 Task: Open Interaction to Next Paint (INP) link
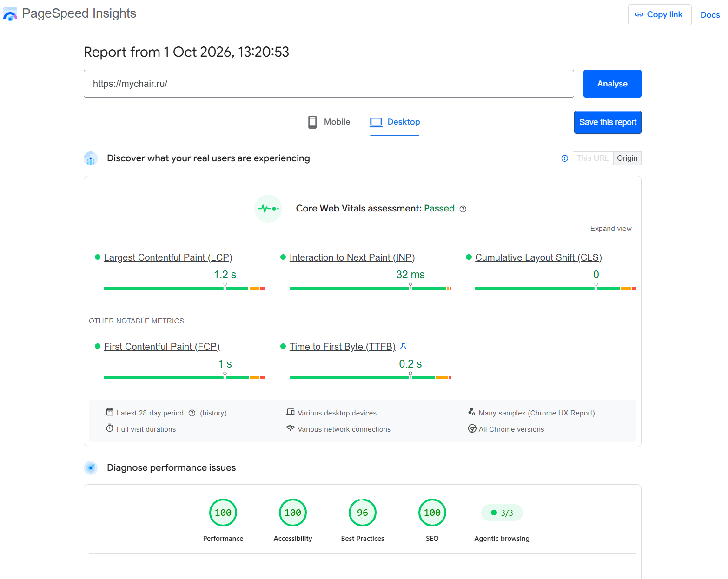point(352,257)
